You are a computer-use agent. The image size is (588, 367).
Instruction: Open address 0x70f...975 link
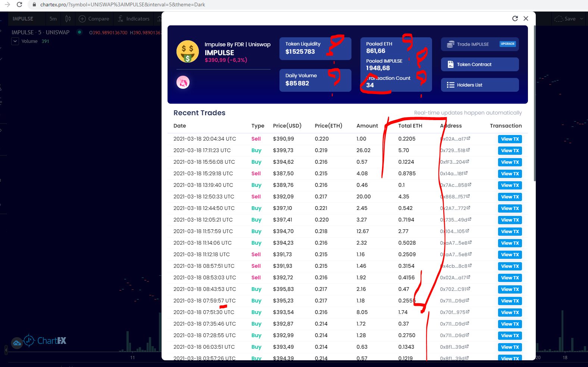[454, 312]
